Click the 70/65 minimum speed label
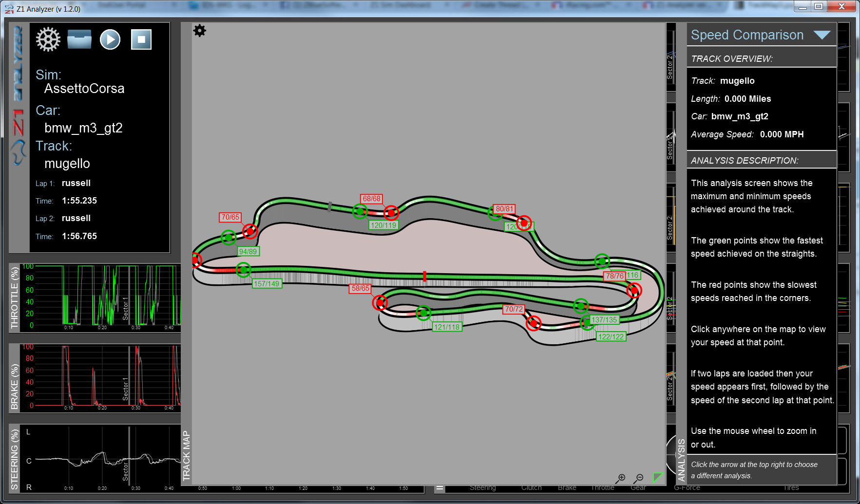This screenshot has width=860, height=504. coord(230,217)
